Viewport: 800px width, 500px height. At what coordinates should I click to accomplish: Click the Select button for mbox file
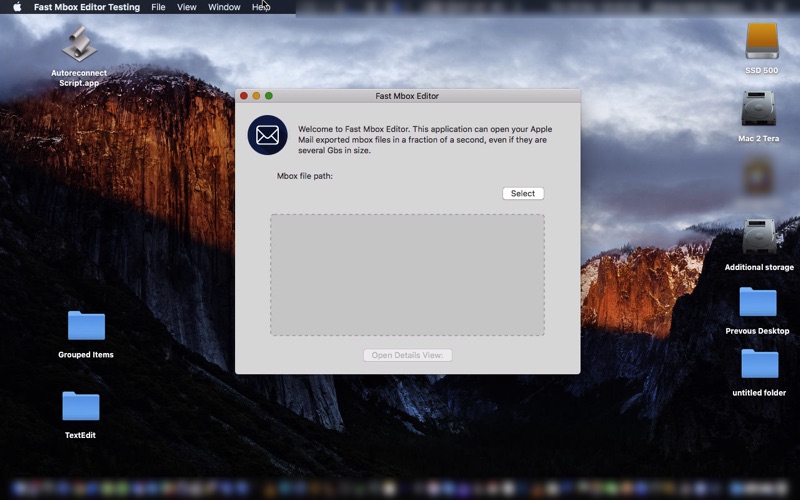click(523, 193)
